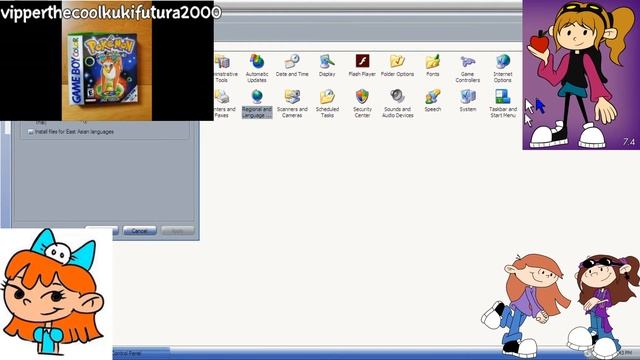Open Administrative Tools in Control Panel
The image size is (640, 360).
pos(224,68)
